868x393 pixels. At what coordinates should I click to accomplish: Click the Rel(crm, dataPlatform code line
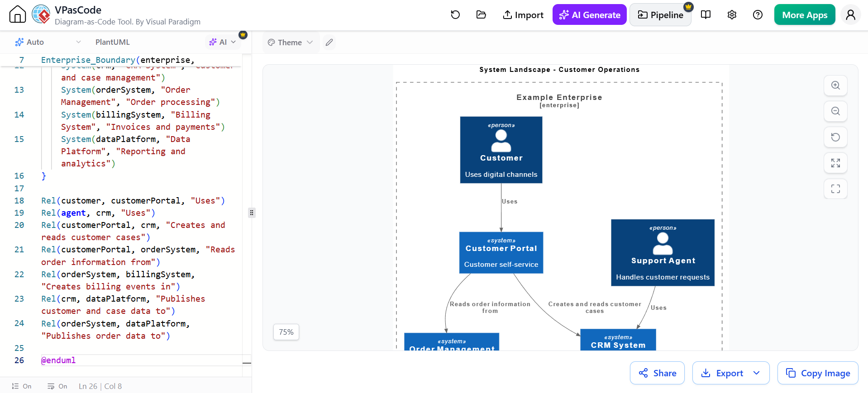(123, 305)
